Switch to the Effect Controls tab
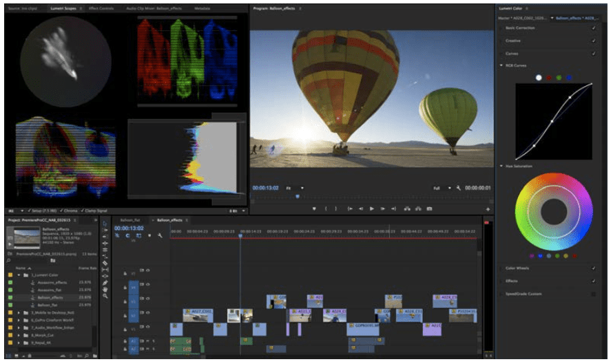 tap(101, 8)
